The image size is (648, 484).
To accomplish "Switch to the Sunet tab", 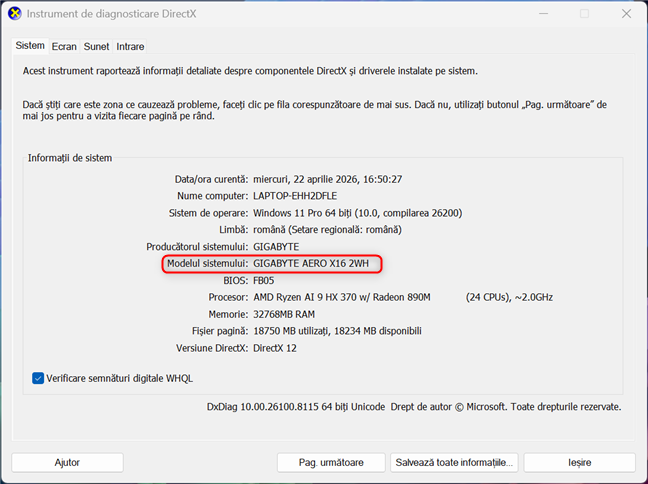I will coord(96,46).
